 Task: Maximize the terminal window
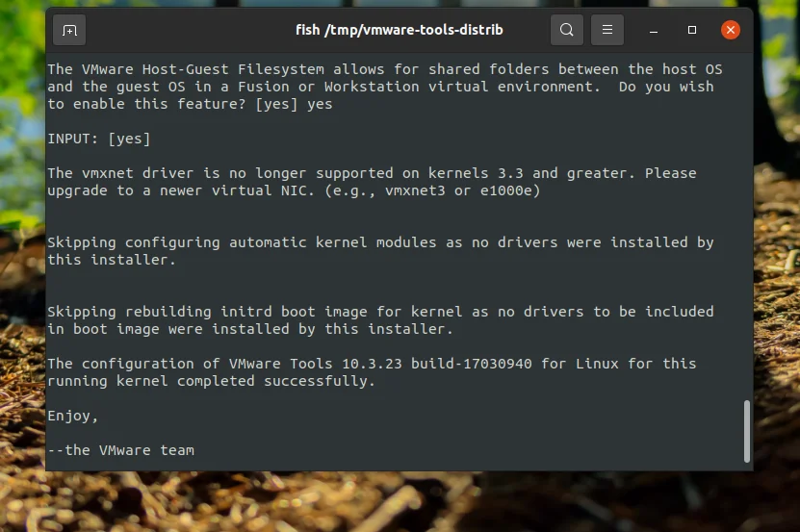692,30
